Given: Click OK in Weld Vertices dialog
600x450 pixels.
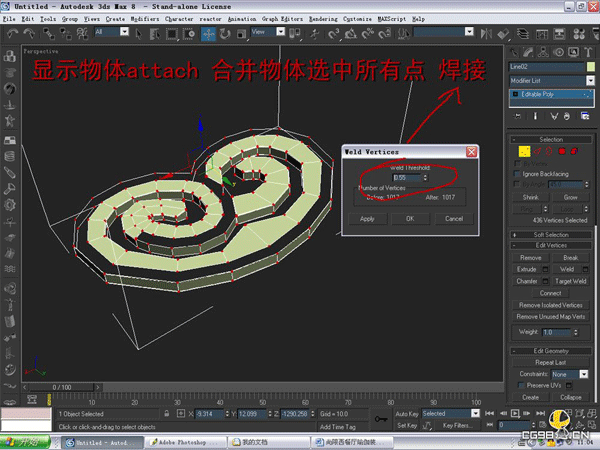Looking at the screenshot, I should (x=410, y=219).
